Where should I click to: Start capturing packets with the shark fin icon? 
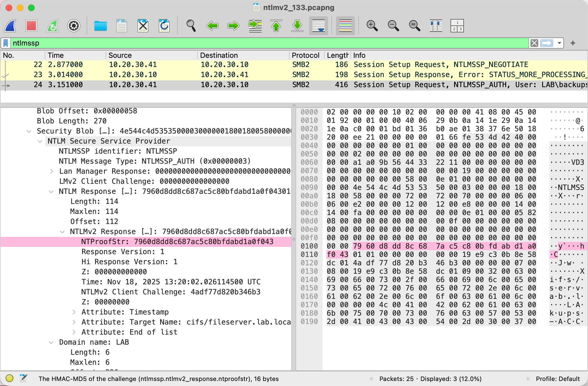[10, 26]
